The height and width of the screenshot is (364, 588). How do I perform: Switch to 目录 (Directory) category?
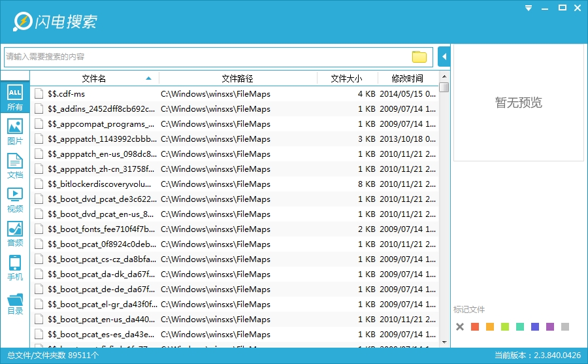click(x=14, y=301)
